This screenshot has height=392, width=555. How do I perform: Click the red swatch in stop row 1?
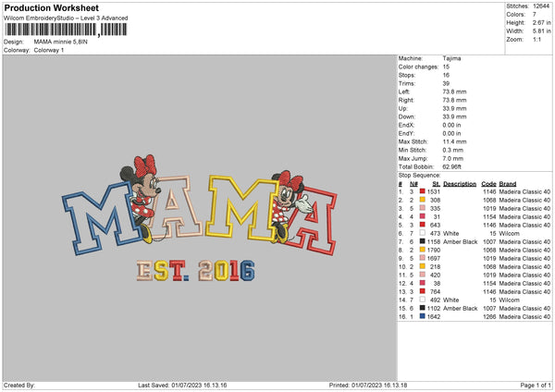point(423,191)
